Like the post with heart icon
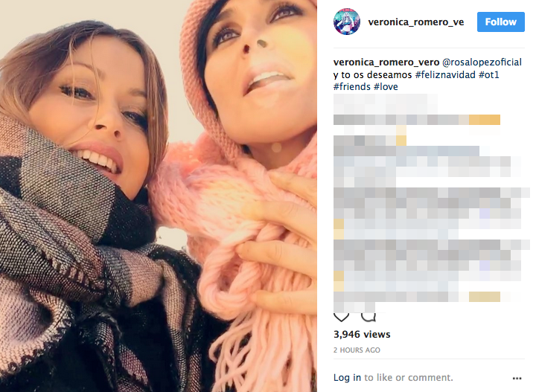 (342, 317)
